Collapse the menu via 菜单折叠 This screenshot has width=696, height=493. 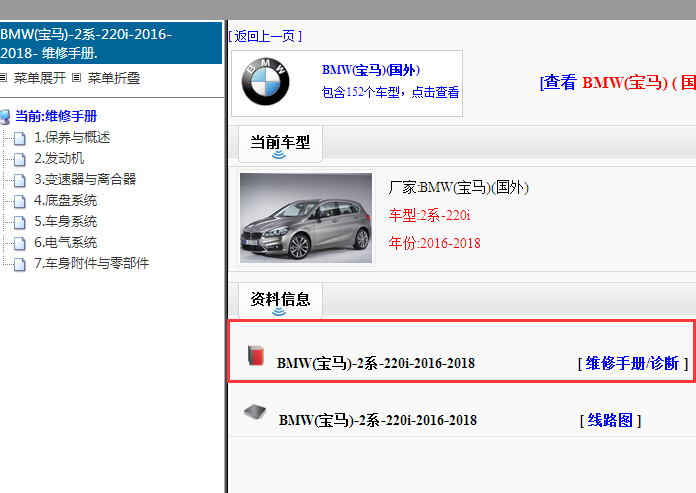[114, 78]
